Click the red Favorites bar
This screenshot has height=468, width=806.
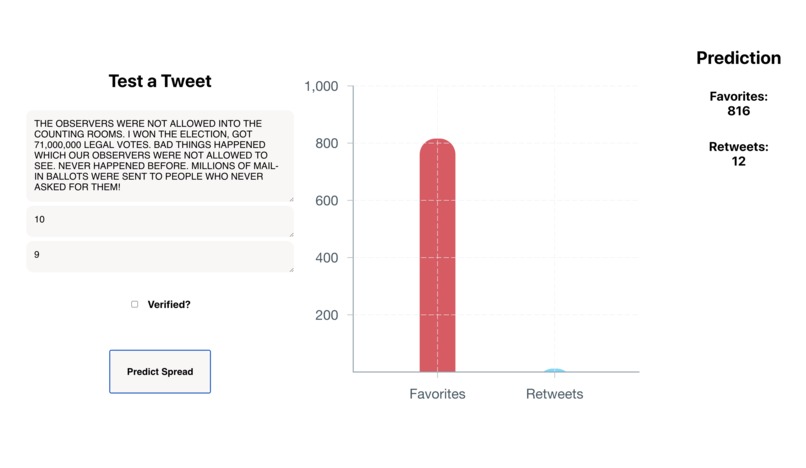tap(437, 255)
